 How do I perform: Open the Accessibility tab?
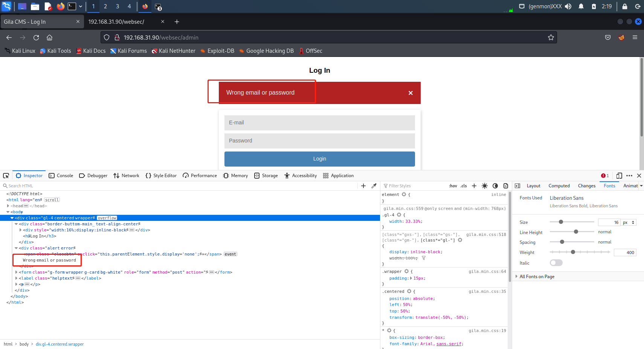[301, 176]
